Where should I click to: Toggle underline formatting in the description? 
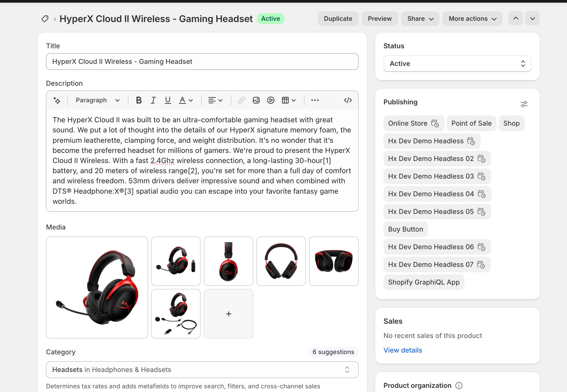(168, 100)
